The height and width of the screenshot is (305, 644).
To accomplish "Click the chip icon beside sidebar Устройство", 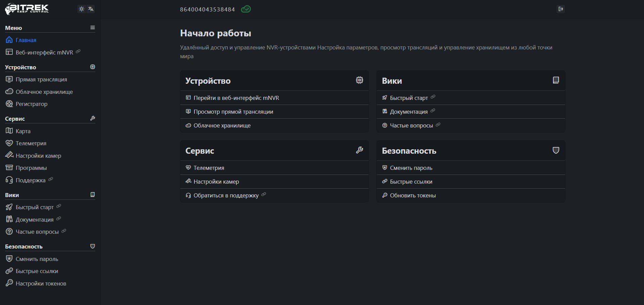I will tap(93, 67).
